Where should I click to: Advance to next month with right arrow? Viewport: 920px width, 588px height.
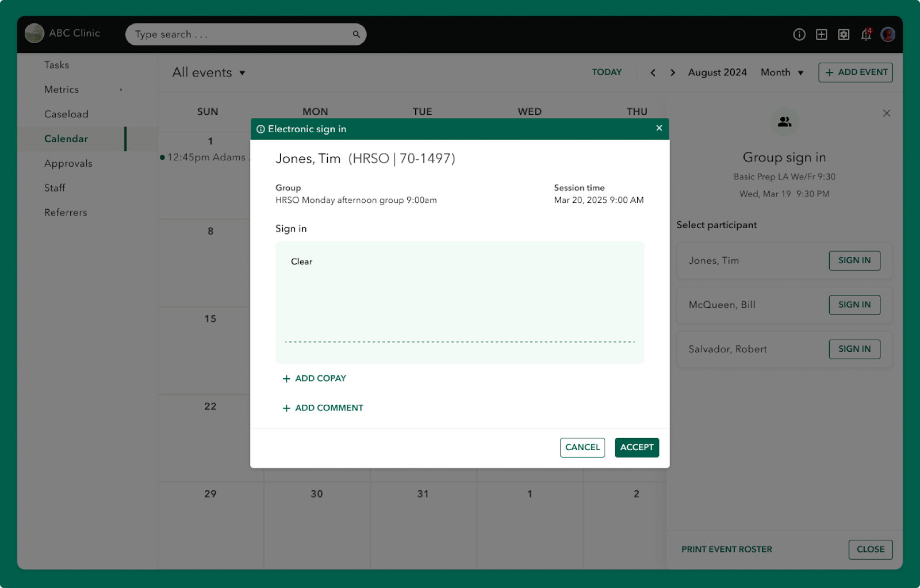point(672,72)
